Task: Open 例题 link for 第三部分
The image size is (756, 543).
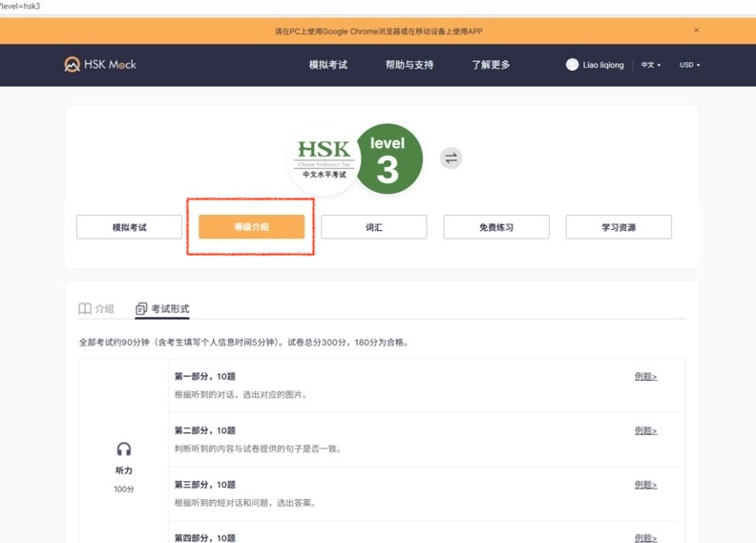Action: pos(645,485)
